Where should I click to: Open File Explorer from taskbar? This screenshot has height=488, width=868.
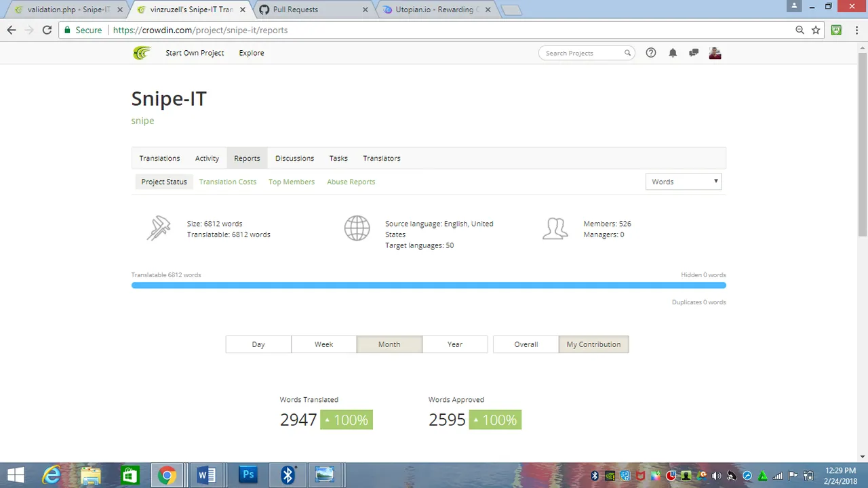[90, 475]
